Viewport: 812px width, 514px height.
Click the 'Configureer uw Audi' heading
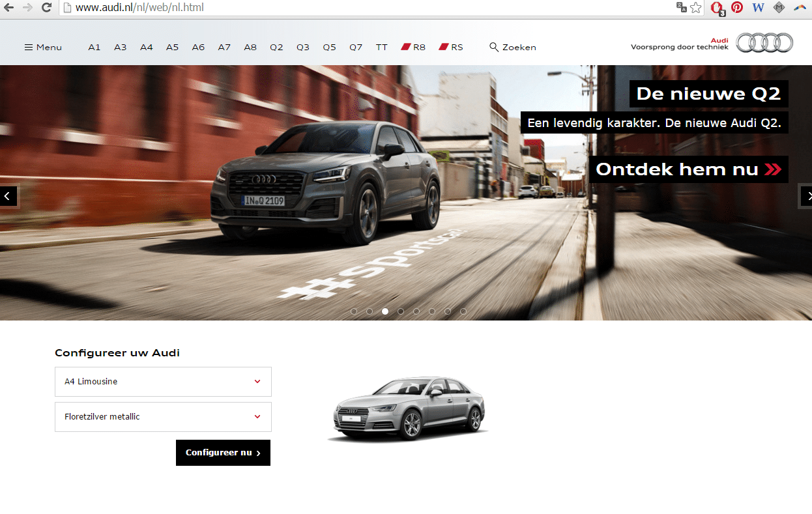tap(117, 353)
